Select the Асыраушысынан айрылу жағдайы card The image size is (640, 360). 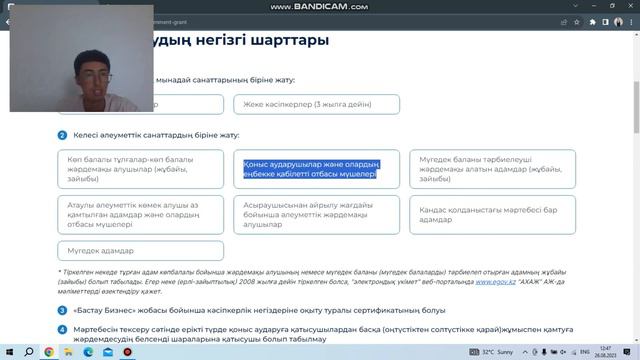(x=316, y=215)
